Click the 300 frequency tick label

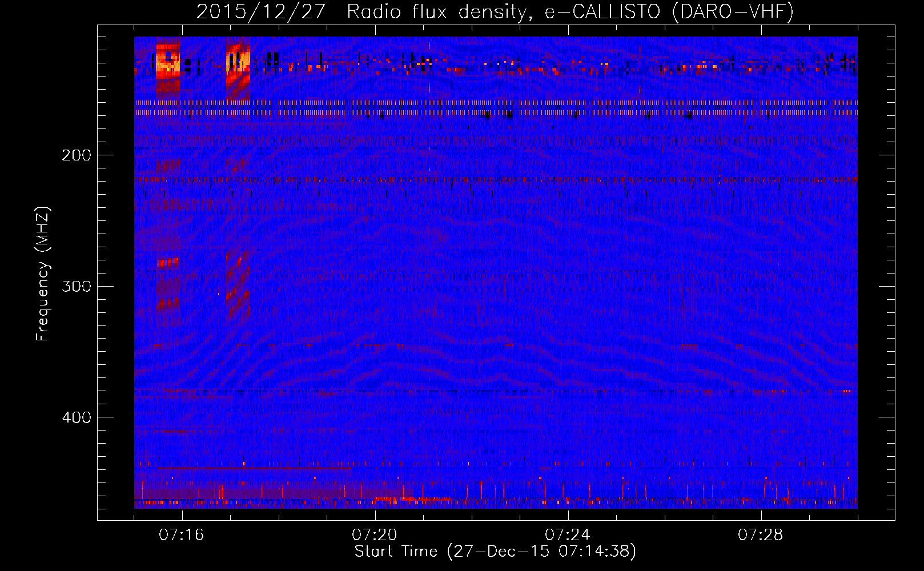(77, 286)
